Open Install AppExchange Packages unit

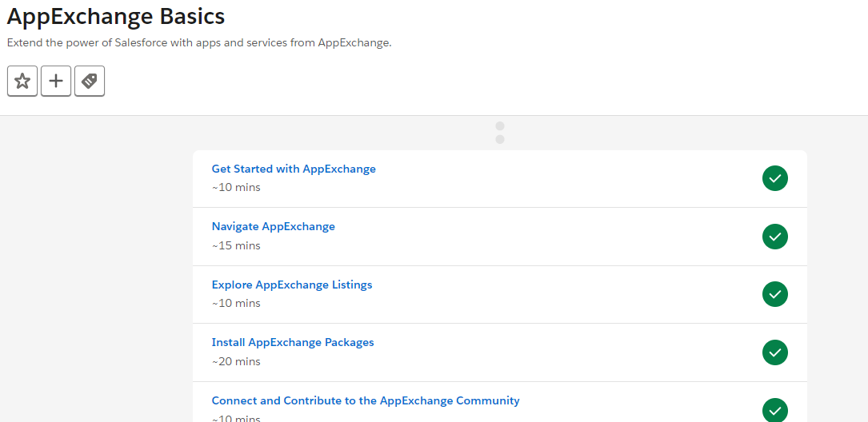(x=293, y=342)
